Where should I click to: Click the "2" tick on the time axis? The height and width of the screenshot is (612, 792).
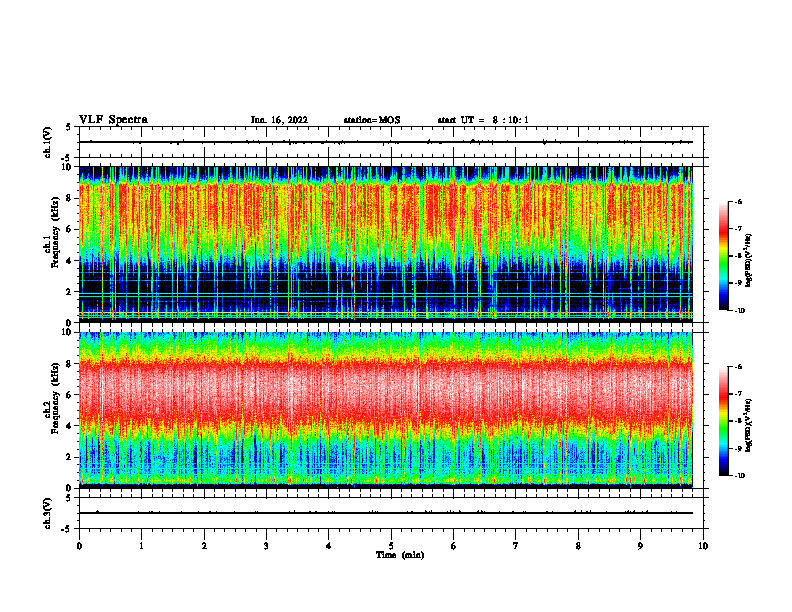[x=204, y=546]
